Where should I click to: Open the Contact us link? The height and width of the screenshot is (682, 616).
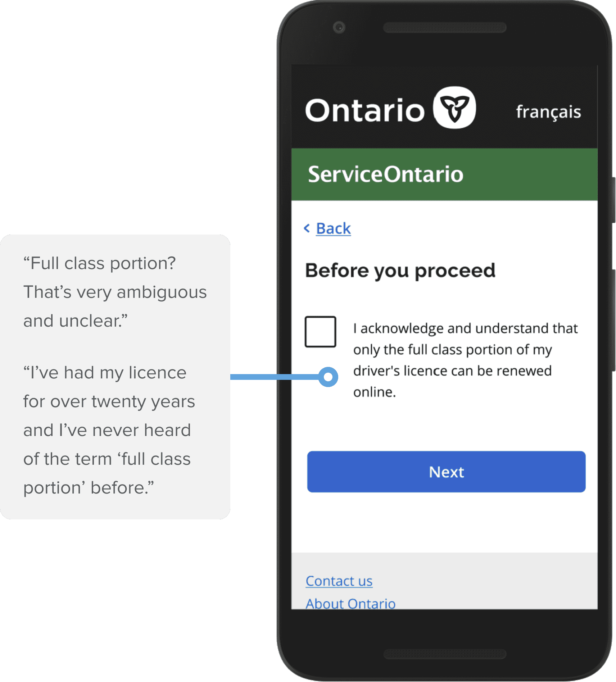point(339,581)
